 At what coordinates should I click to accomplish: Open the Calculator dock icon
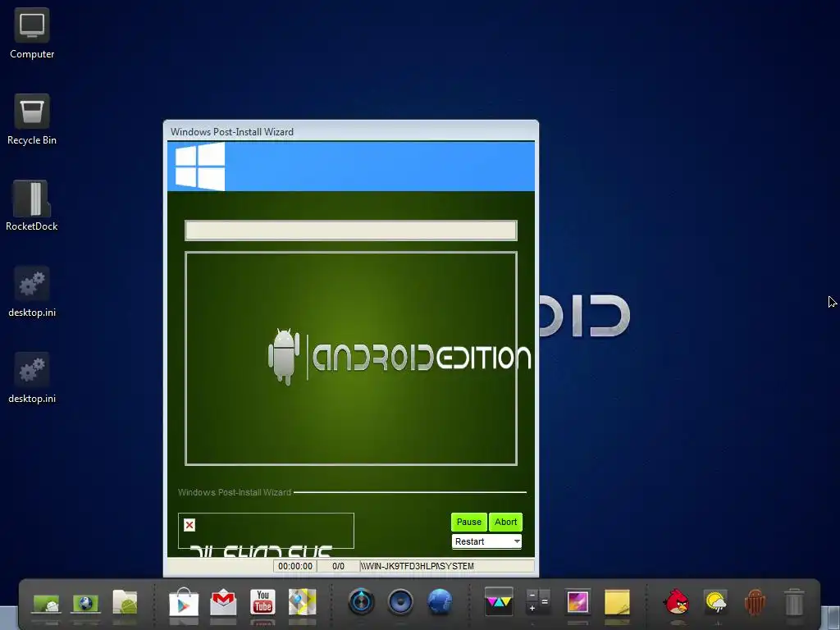(538, 602)
